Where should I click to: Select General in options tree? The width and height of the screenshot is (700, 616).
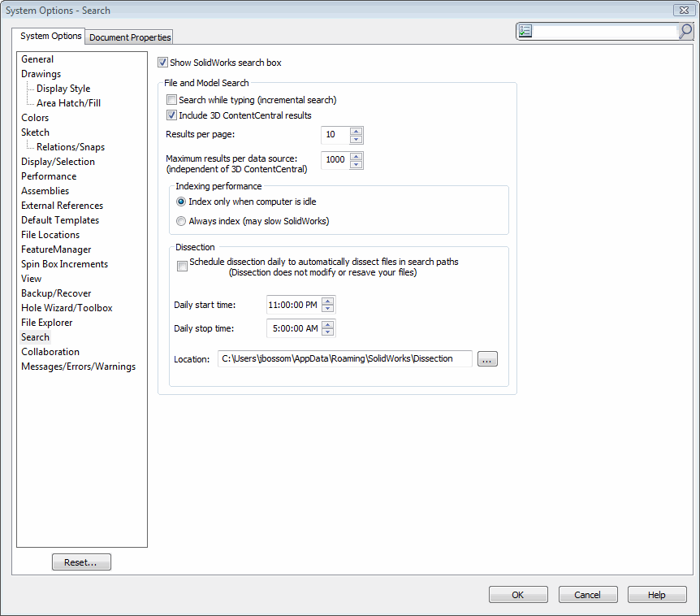(x=37, y=59)
